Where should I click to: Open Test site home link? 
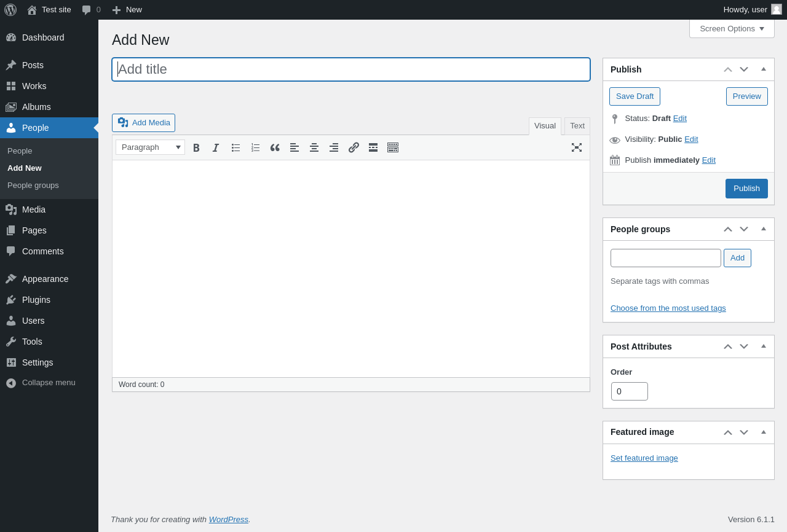(49, 10)
